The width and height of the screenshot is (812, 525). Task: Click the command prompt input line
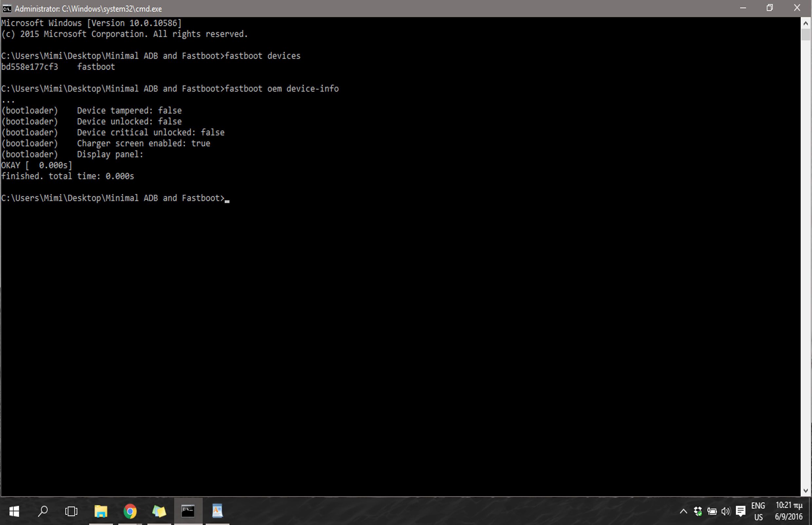(x=227, y=198)
